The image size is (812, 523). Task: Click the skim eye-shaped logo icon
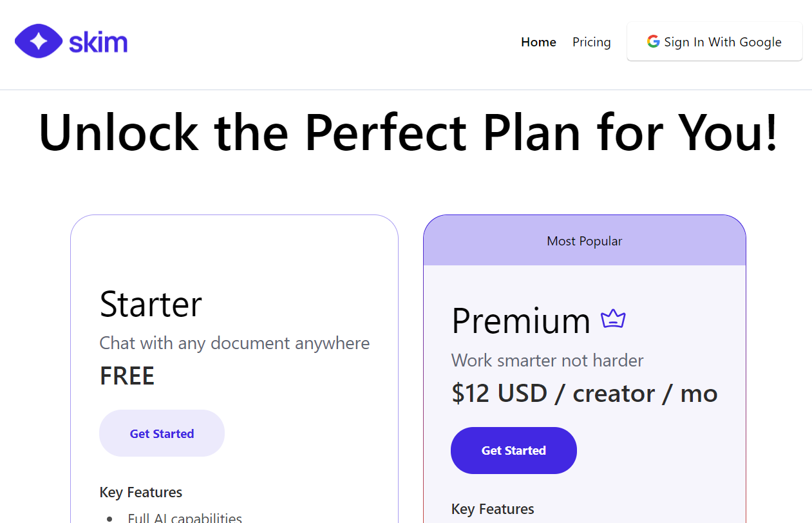pos(39,42)
